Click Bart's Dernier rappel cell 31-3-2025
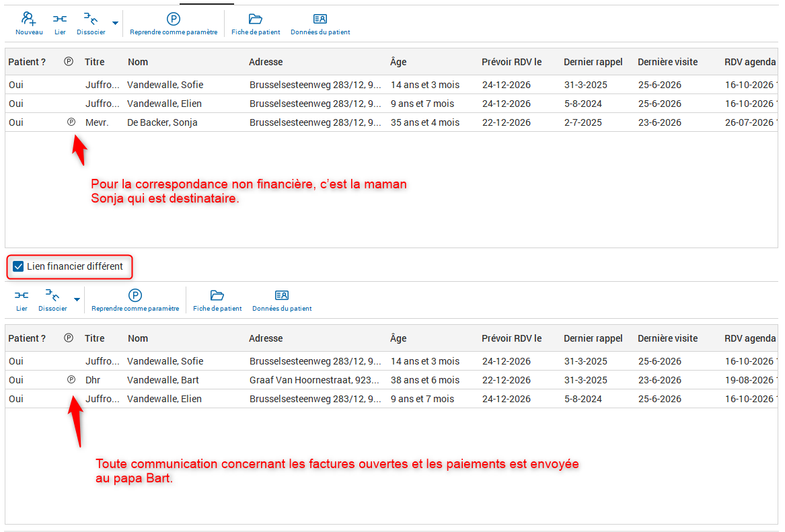Screen dimensions: 785x532 [585, 380]
